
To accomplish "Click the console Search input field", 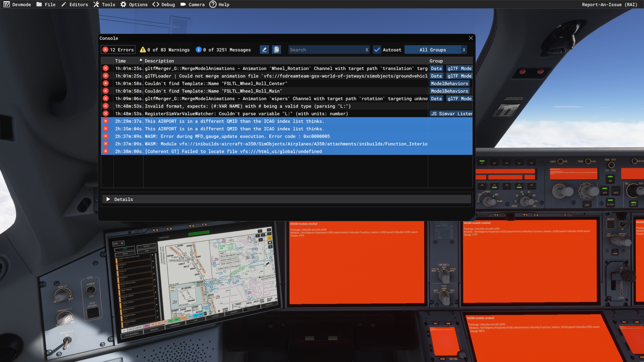I will coord(325,50).
